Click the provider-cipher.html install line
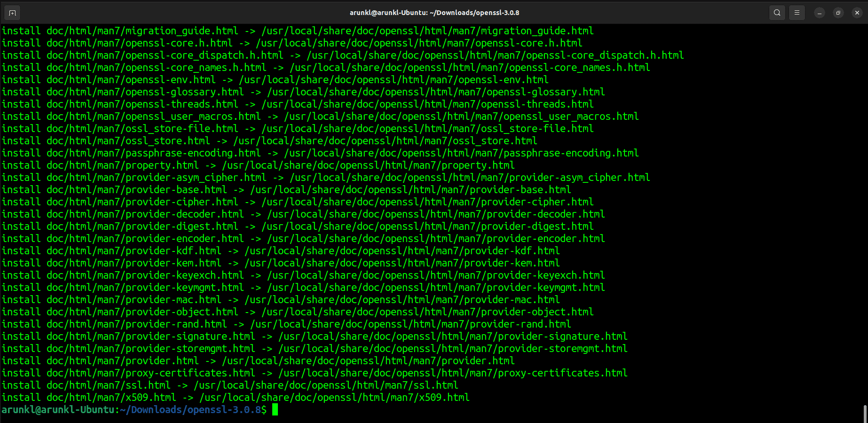The width and height of the screenshot is (868, 423). click(298, 202)
